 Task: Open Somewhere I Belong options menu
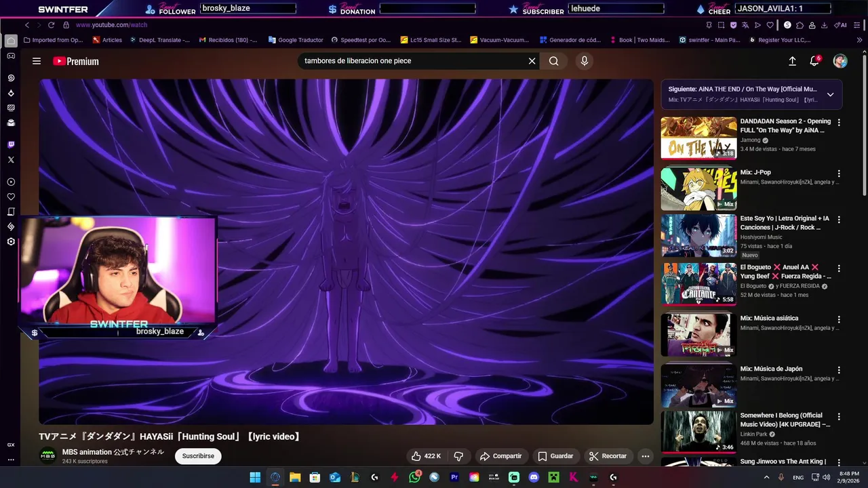(x=839, y=417)
